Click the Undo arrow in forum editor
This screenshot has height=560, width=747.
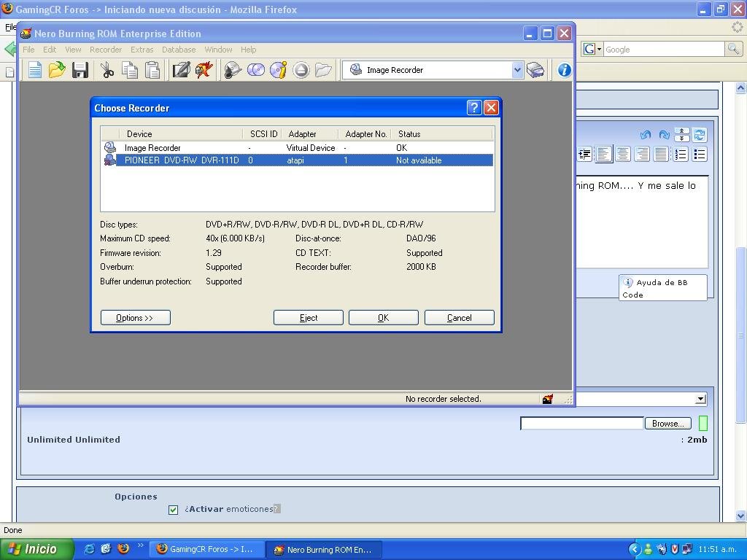pyautogui.click(x=646, y=135)
